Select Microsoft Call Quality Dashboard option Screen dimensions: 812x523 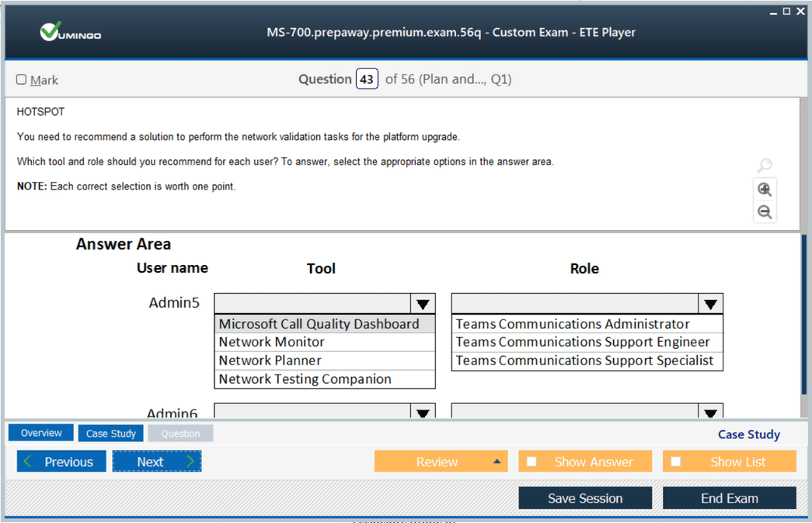(x=319, y=324)
